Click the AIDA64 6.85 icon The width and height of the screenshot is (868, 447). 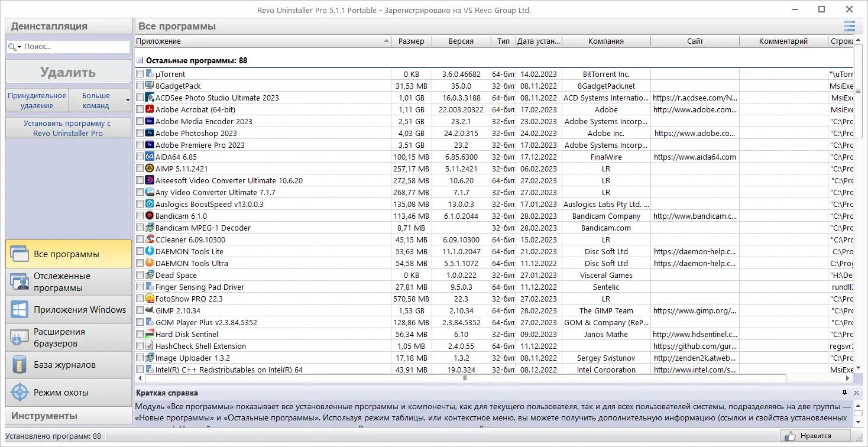click(150, 157)
